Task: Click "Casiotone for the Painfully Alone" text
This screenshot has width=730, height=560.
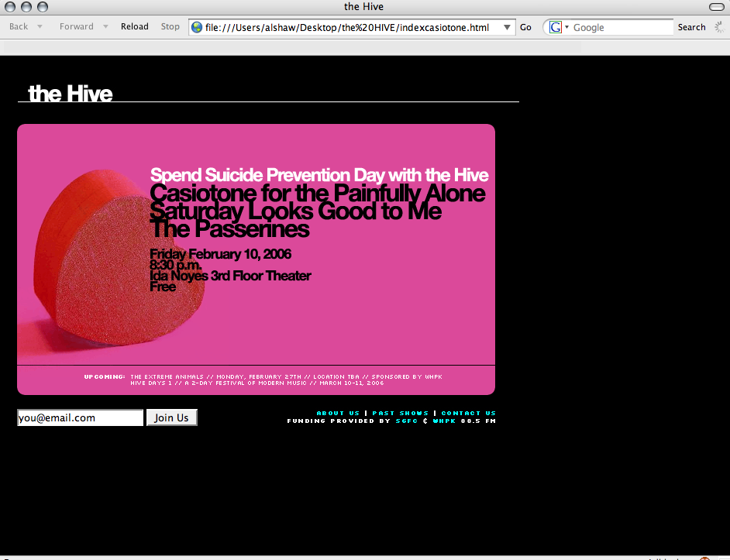Action: pyautogui.click(x=318, y=193)
